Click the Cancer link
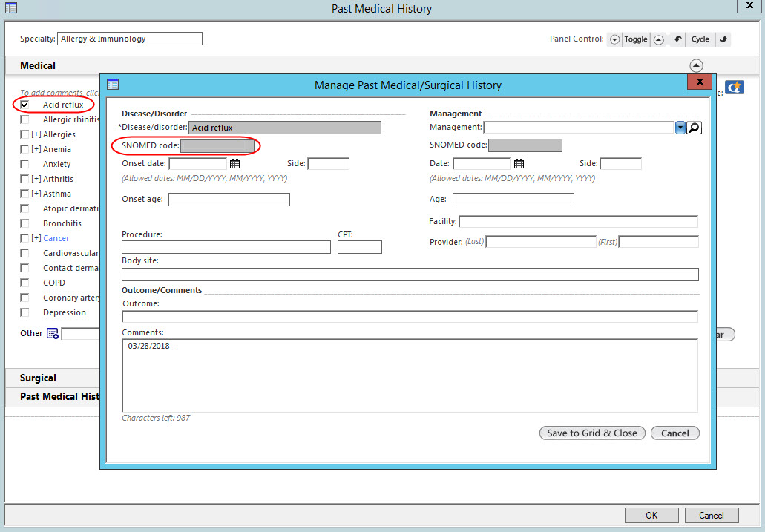The width and height of the screenshot is (765, 532). click(56, 238)
